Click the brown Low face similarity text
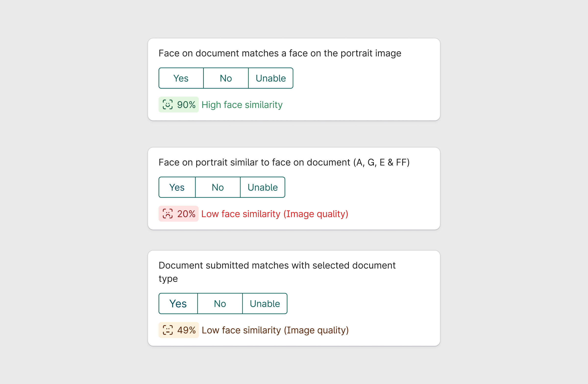 click(x=275, y=330)
